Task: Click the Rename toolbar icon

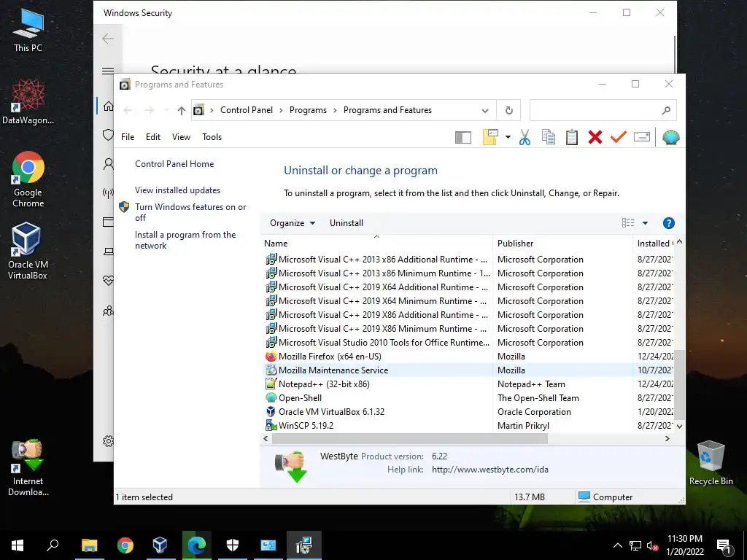Action: [x=642, y=138]
